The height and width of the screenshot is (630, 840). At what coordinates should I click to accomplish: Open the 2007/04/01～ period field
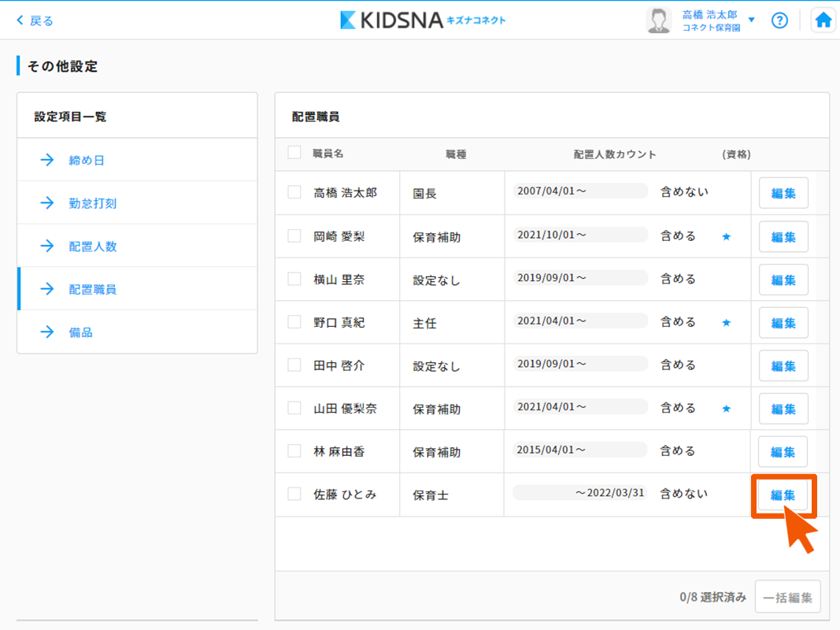579,191
